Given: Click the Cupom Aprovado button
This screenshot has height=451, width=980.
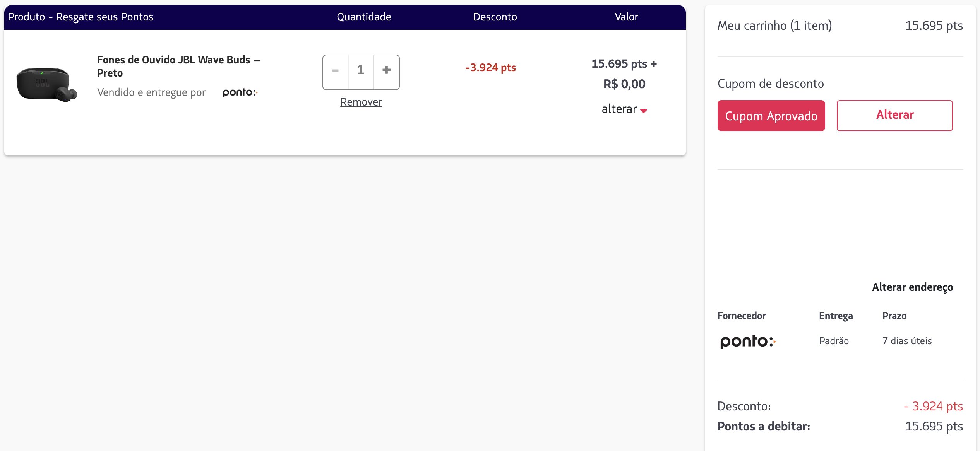Looking at the screenshot, I should click(771, 116).
